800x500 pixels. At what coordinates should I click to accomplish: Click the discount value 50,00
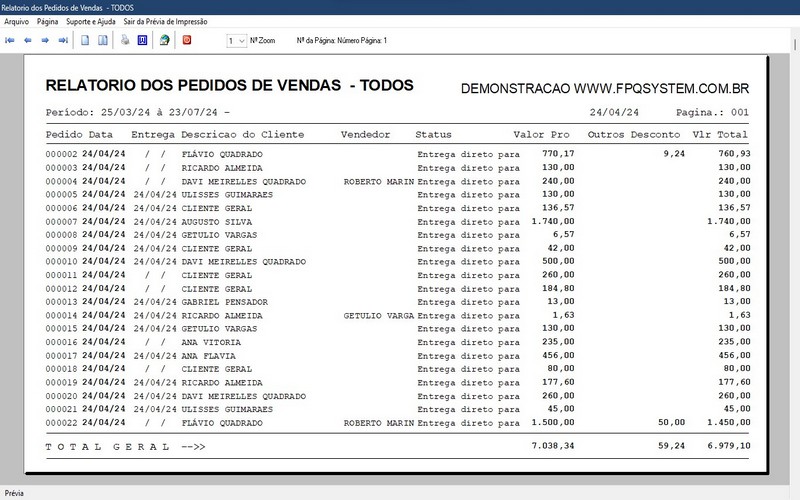pos(671,422)
